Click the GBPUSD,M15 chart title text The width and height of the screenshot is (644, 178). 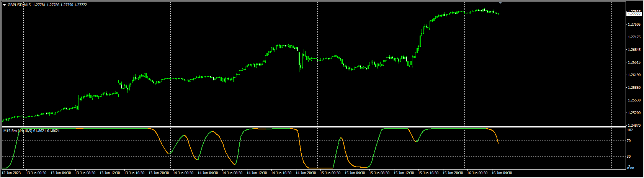pyautogui.click(x=19, y=5)
